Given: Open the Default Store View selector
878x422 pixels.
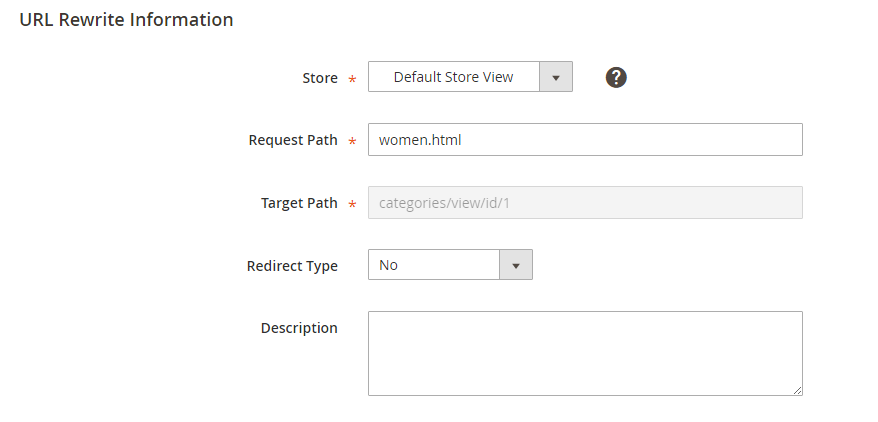Looking at the screenshot, I should 470,77.
